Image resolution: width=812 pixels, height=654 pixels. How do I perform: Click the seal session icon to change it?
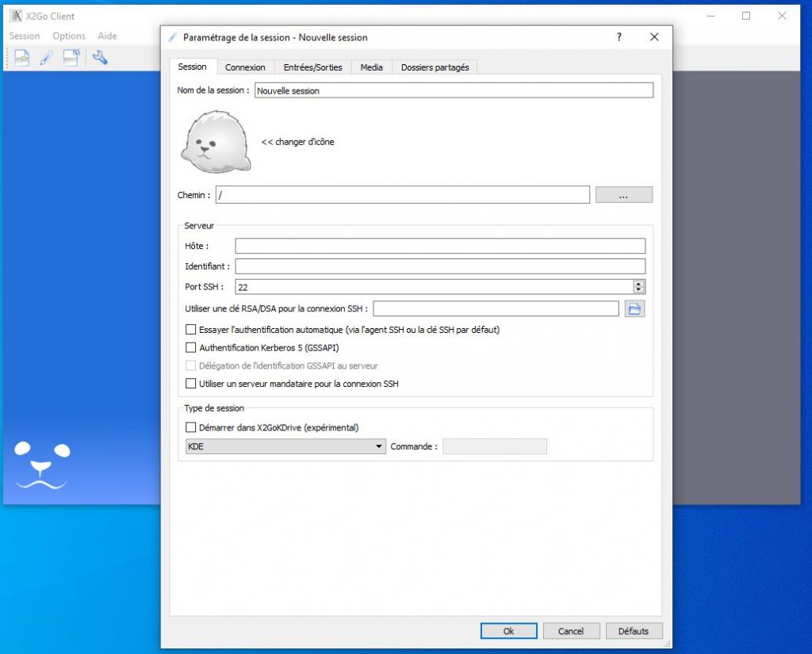[216, 142]
